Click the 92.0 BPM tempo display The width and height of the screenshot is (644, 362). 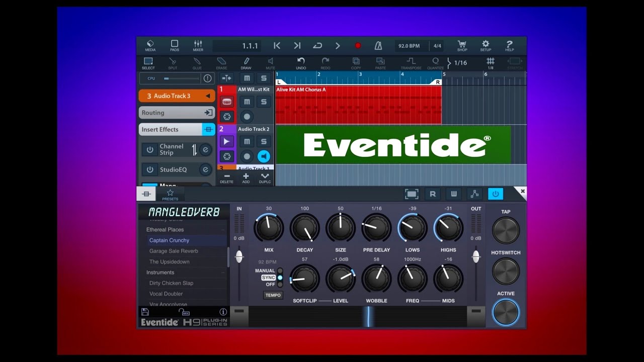[x=409, y=46]
